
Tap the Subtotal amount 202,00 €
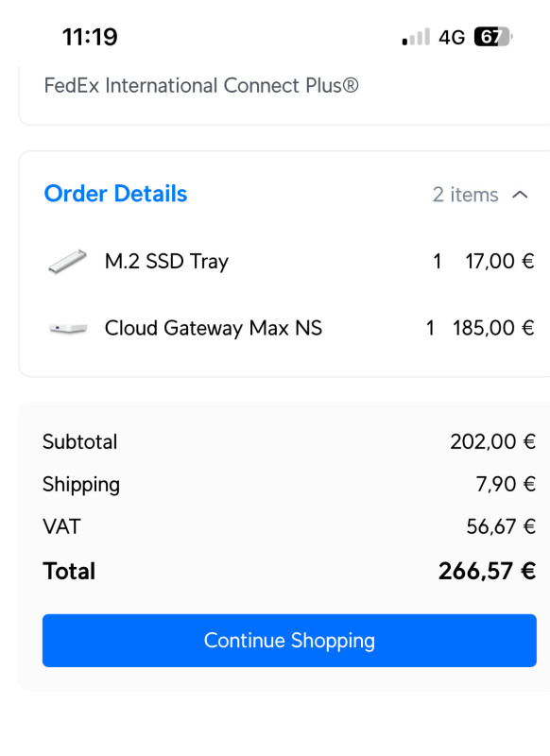pyautogui.click(x=492, y=441)
